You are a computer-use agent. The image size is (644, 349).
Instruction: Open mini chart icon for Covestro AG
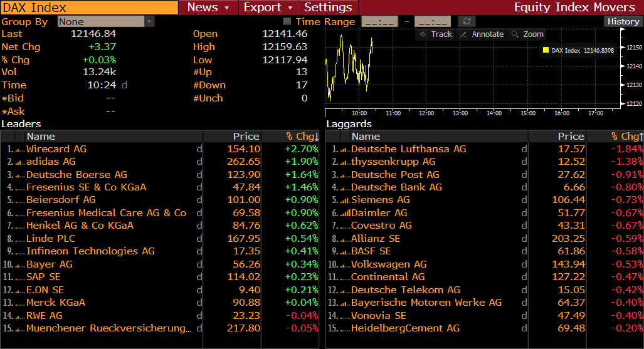[x=346, y=227]
